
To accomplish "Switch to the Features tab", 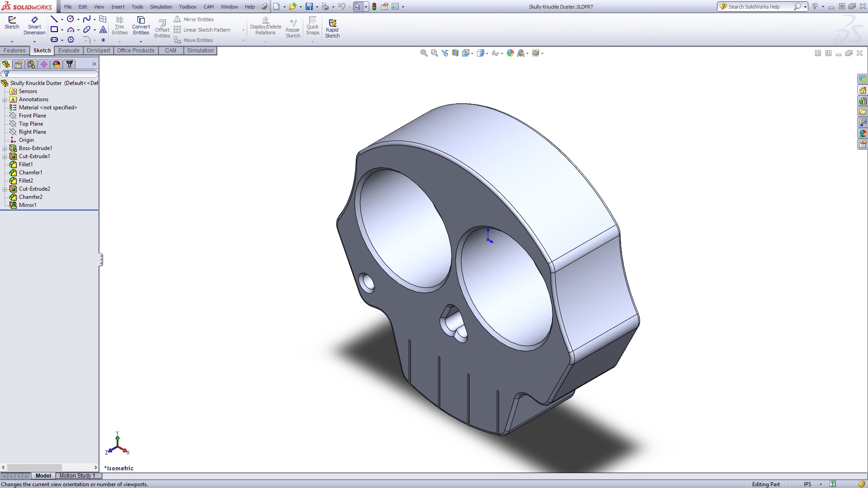I will click(x=14, y=51).
